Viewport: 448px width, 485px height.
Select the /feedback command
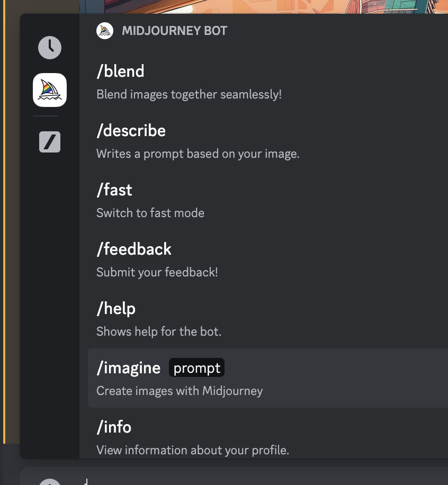tap(268, 259)
